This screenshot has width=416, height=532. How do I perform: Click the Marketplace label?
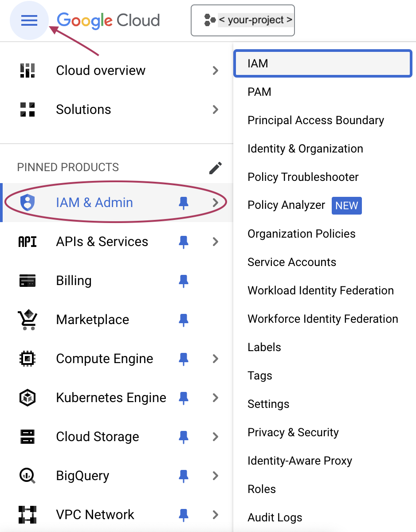coord(93,320)
